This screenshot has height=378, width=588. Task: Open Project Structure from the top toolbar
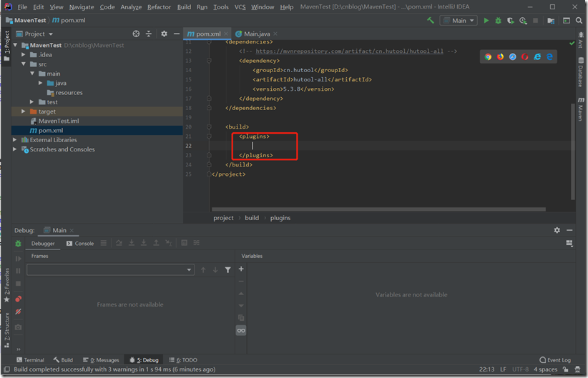tap(551, 21)
